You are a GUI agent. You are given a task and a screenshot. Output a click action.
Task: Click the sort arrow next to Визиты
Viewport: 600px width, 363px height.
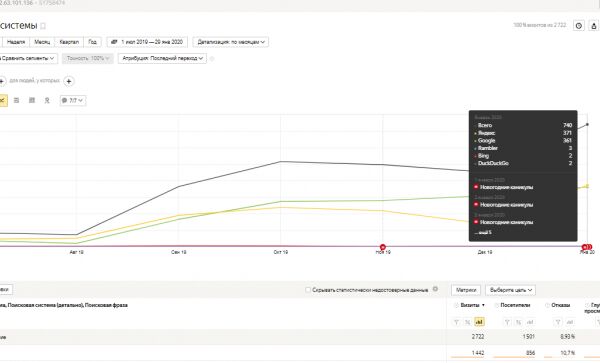click(483, 305)
